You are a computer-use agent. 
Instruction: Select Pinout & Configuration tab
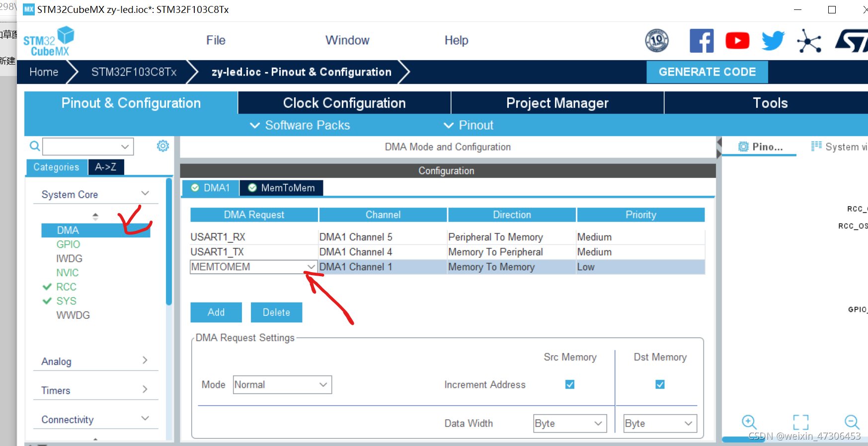pyautogui.click(x=131, y=103)
